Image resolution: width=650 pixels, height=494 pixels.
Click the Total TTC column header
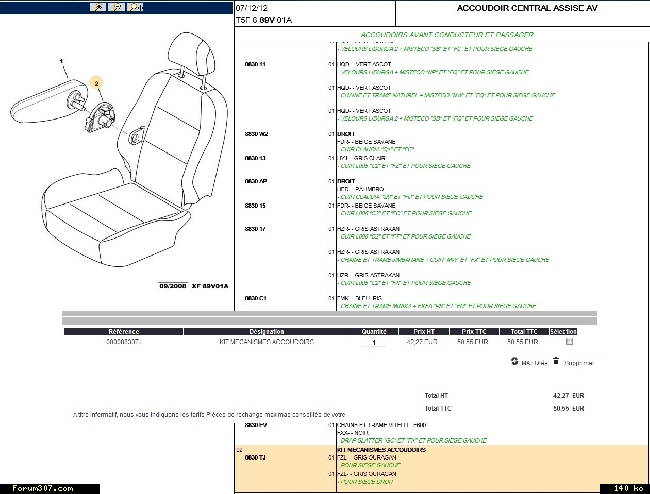524,332
